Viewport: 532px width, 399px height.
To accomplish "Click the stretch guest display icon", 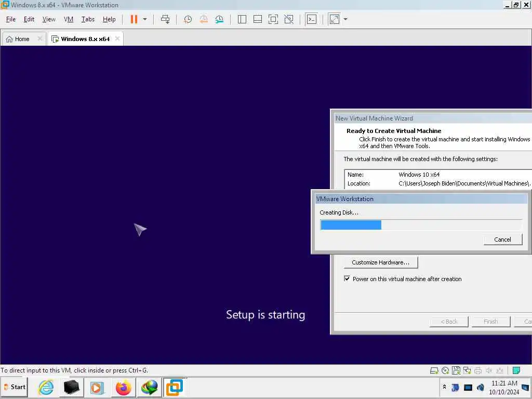I will 334,19.
